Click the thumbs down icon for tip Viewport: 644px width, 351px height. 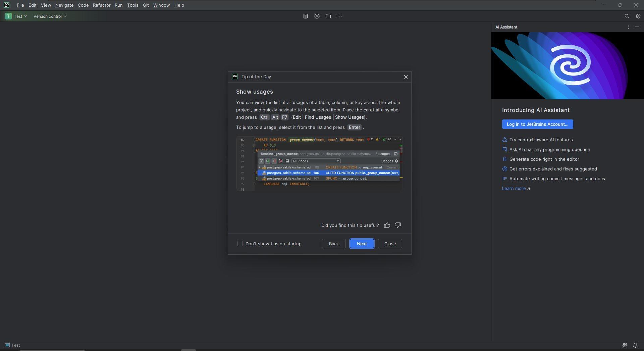397,225
